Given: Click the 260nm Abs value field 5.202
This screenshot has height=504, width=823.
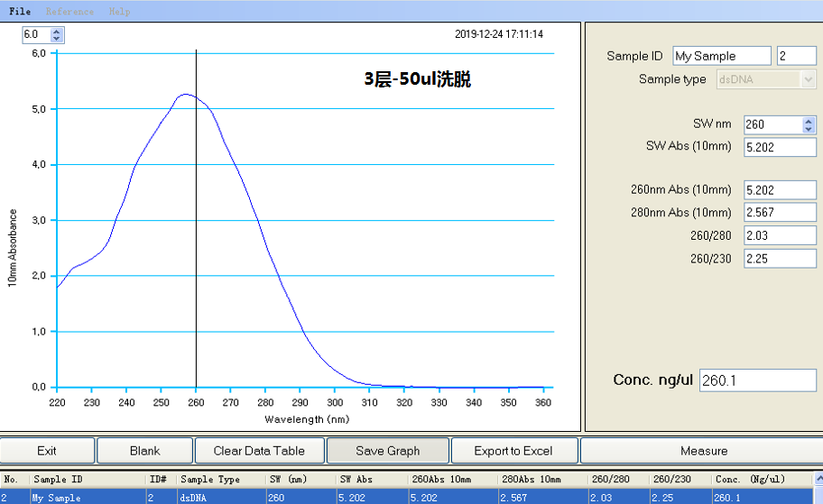Looking at the screenshot, I should click(780, 190).
